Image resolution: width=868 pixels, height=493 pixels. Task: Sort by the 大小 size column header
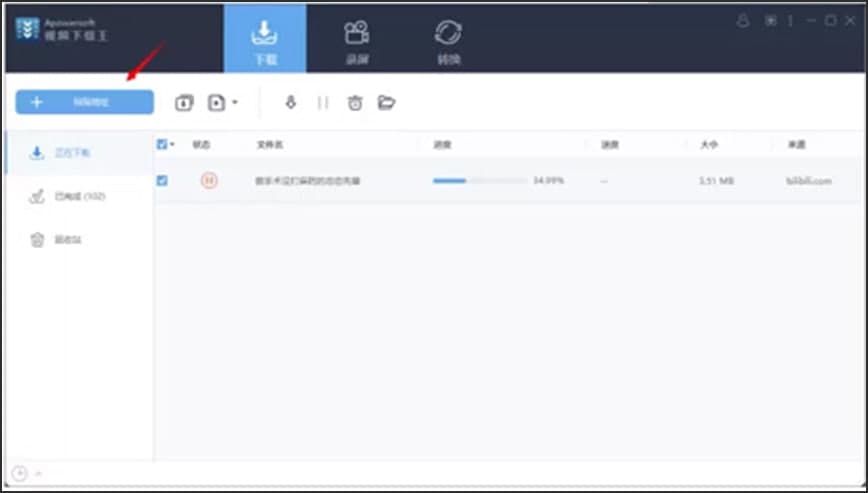point(709,145)
